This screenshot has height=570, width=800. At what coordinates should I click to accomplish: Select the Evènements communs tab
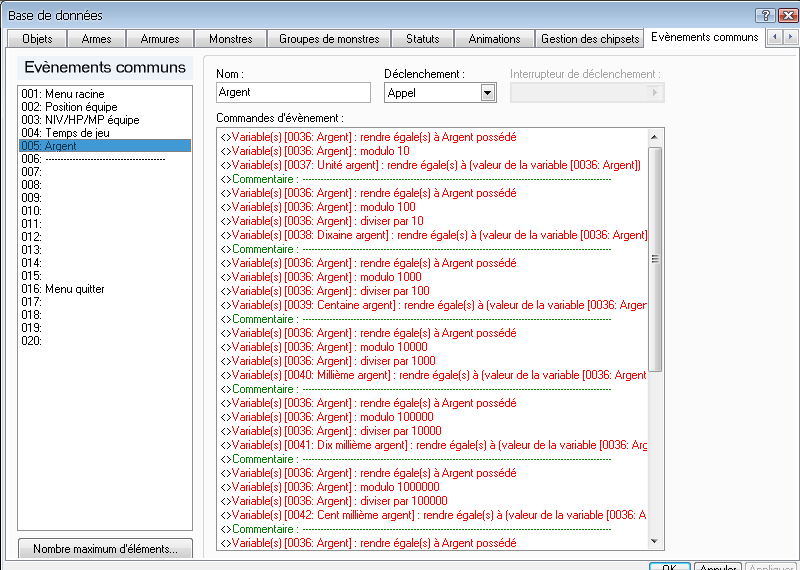point(705,37)
